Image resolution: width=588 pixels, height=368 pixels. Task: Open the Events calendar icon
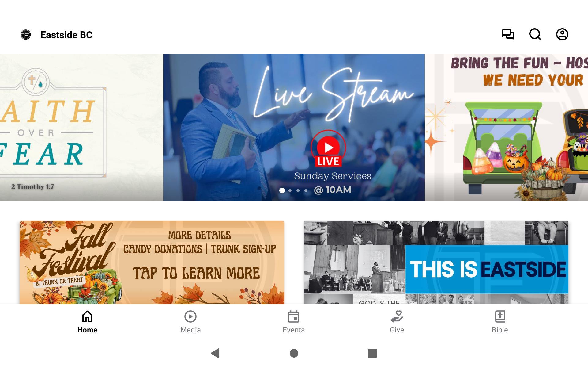(x=294, y=316)
